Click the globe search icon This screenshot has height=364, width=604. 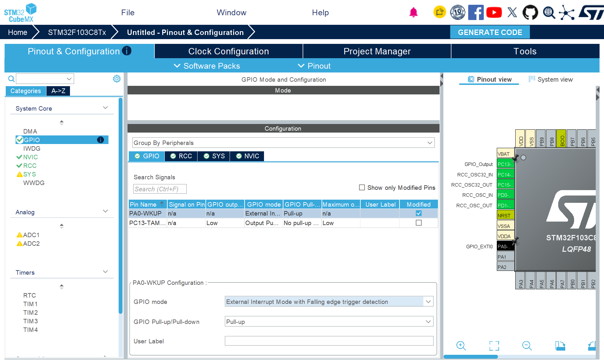point(549,12)
